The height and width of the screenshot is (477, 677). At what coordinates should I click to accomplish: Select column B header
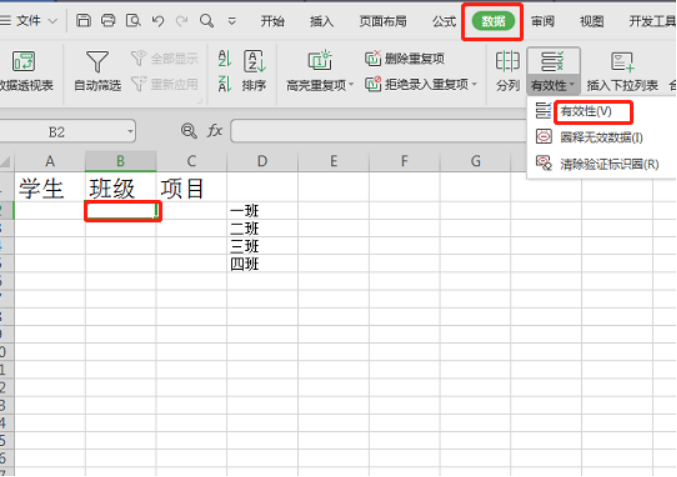(x=120, y=161)
